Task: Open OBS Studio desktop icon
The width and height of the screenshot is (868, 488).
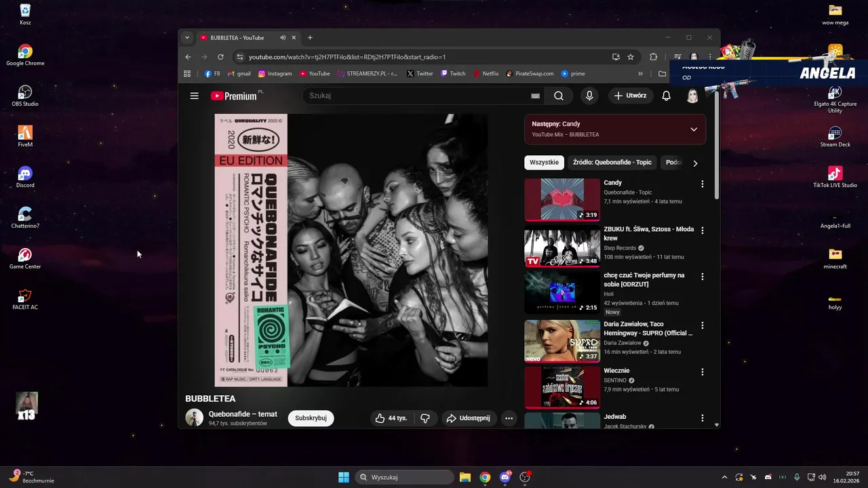Action: pos(25,96)
